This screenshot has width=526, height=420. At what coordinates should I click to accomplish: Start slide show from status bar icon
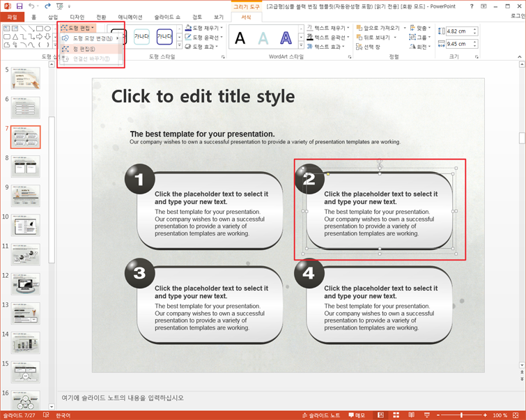point(426,415)
